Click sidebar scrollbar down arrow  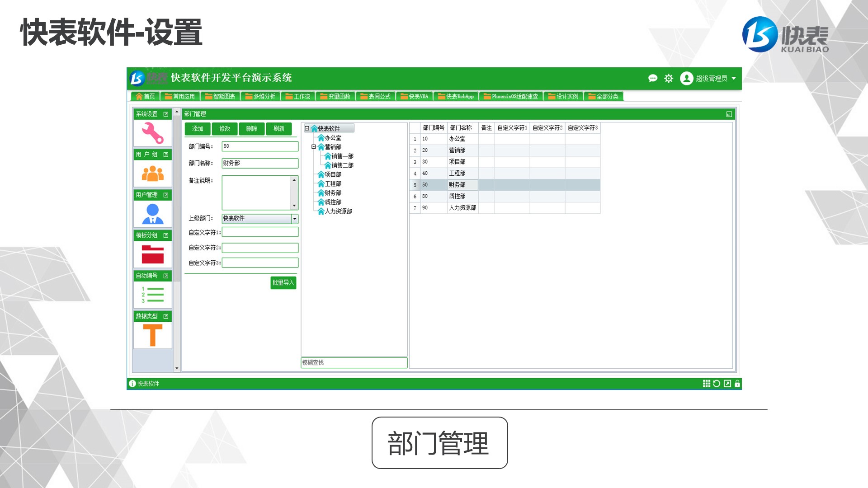click(x=177, y=368)
